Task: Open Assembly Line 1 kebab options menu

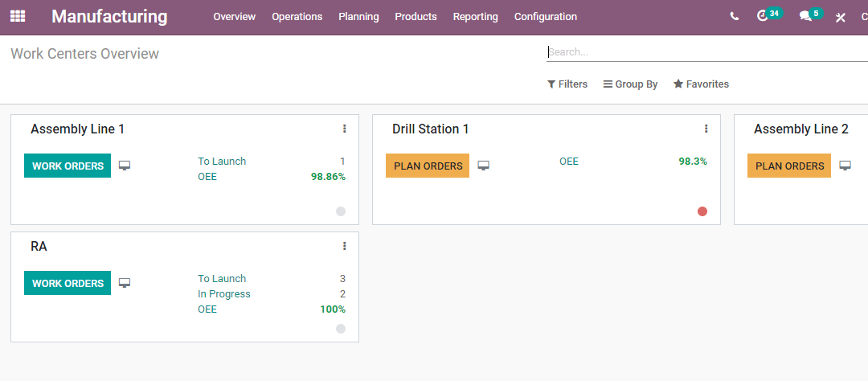Action: (x=345, y=129)
